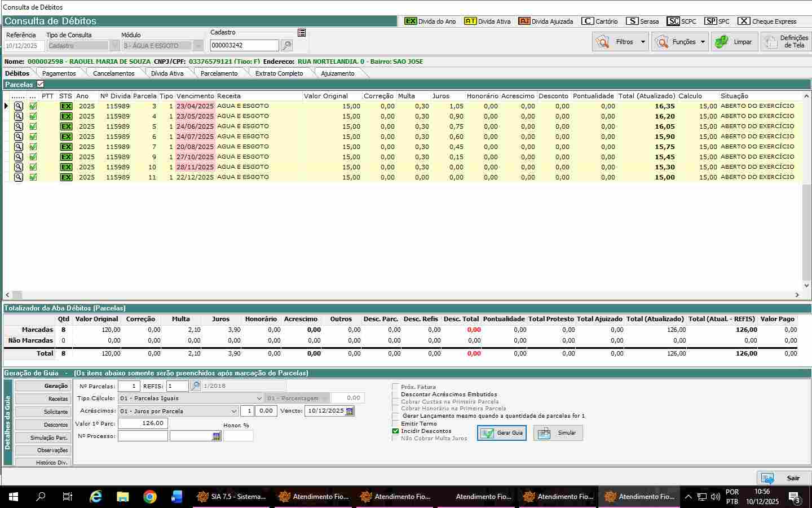Enable the Emitir Termo checkbox
Viewport: 812px width, 508px height.
(395, 424)
